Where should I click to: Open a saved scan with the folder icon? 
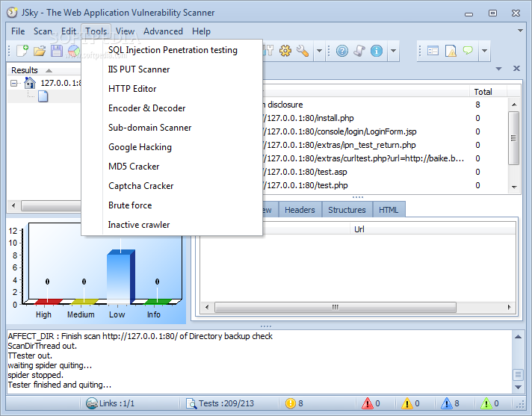(40, 51)
